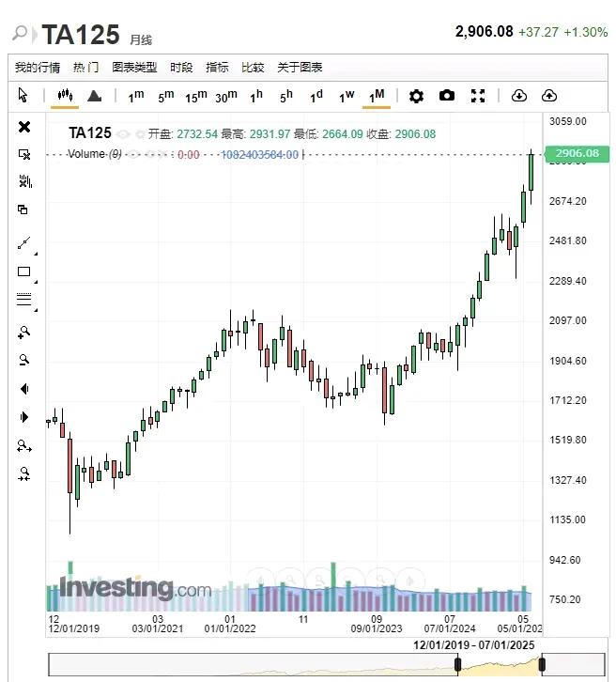
Task: Click the 月线 label beside the title
Action: [141, 40]
